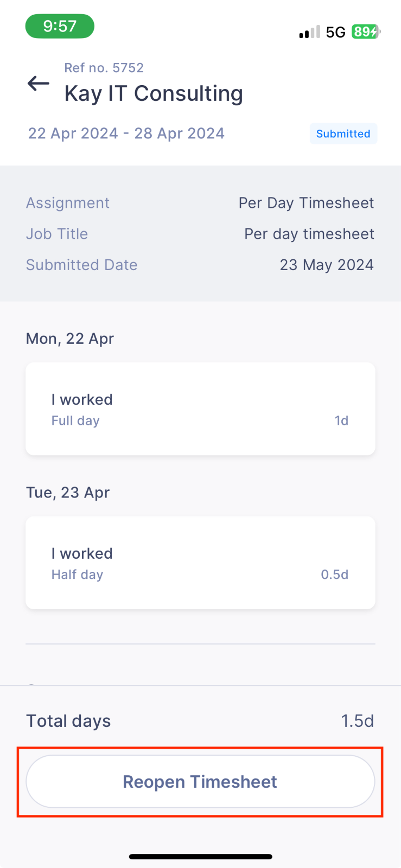Tap the Ref no. 5752 label
The width and height of the screenshot is (401, 868).
pos(104,68)
